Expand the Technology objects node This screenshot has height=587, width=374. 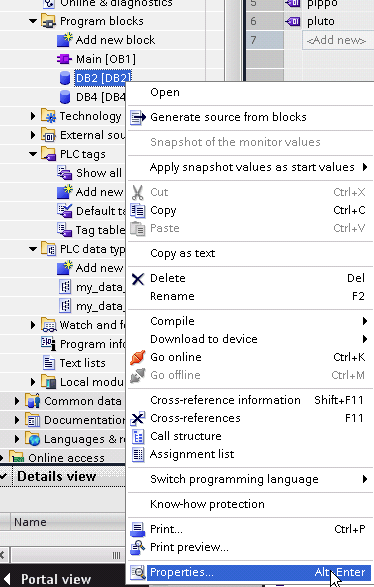(x=33, y=116)
